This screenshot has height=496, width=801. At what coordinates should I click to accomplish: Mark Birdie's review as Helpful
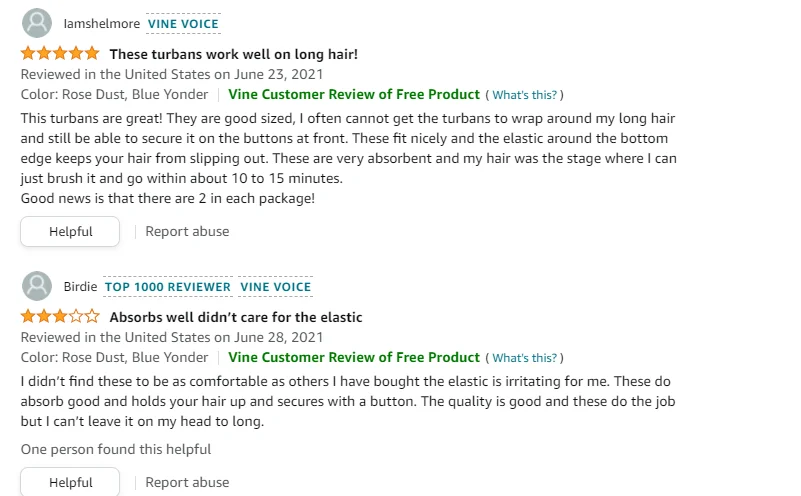[70, 482]
